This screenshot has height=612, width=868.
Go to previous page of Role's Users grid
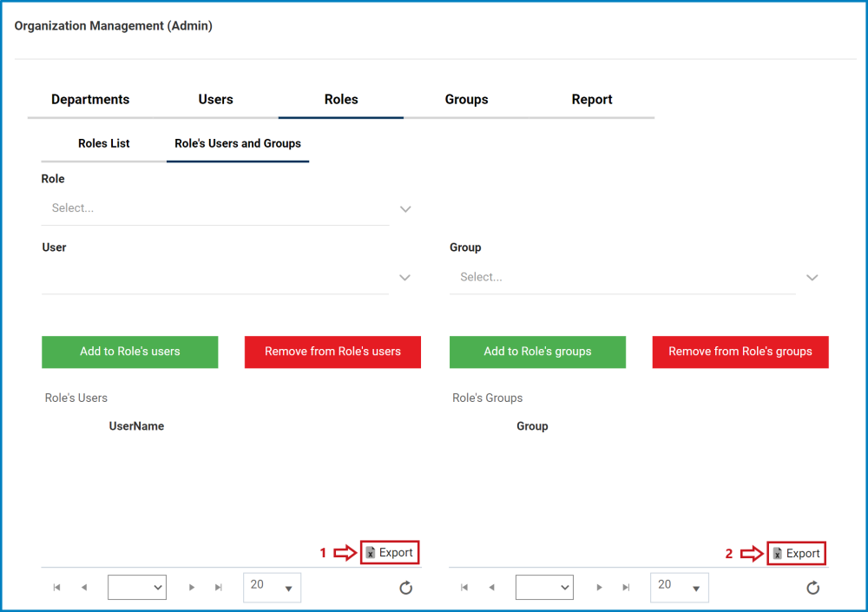click(84, 587)
